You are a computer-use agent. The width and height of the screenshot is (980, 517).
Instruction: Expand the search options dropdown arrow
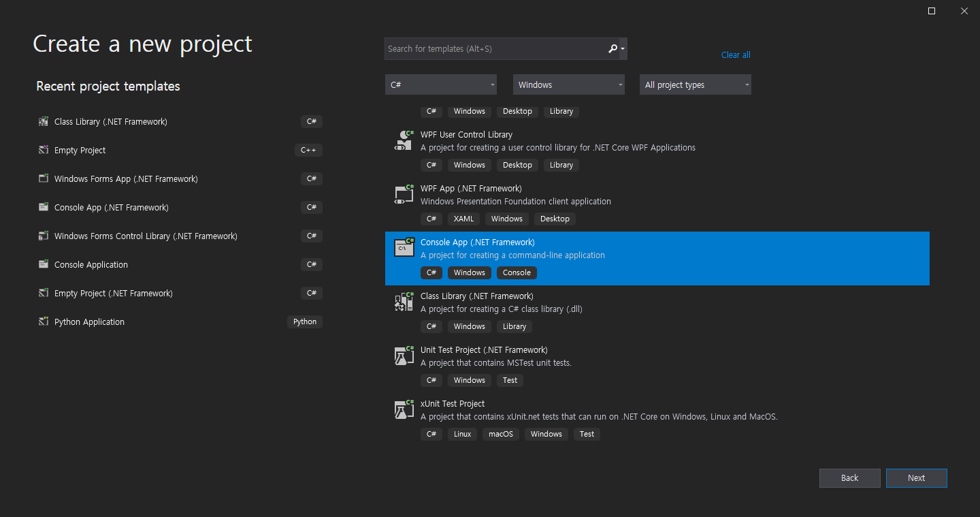623,49
